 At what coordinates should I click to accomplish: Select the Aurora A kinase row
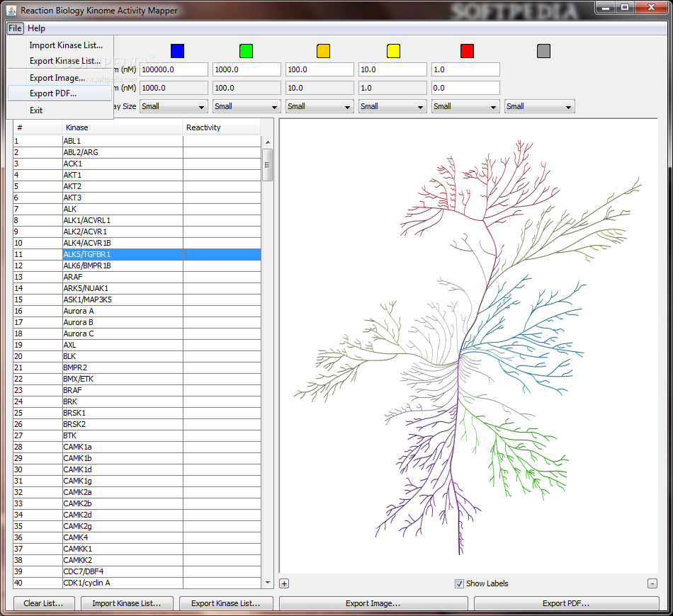point(137,311)
